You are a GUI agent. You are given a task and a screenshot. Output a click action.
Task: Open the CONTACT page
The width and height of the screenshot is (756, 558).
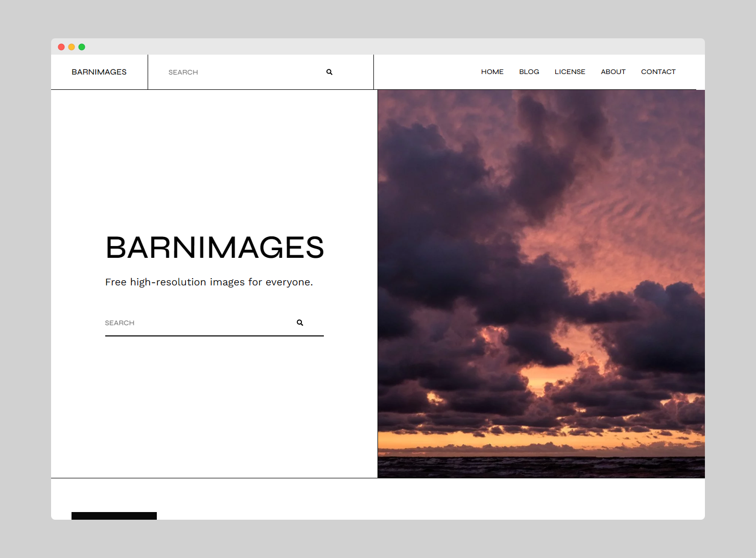click(x=658, y=72)
